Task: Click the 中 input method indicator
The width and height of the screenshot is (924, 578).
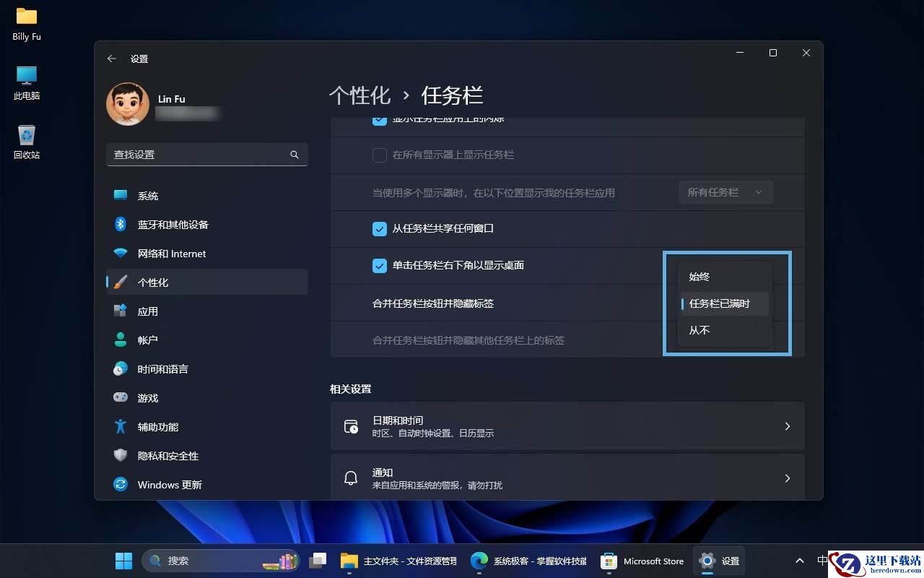Action: 821,561
